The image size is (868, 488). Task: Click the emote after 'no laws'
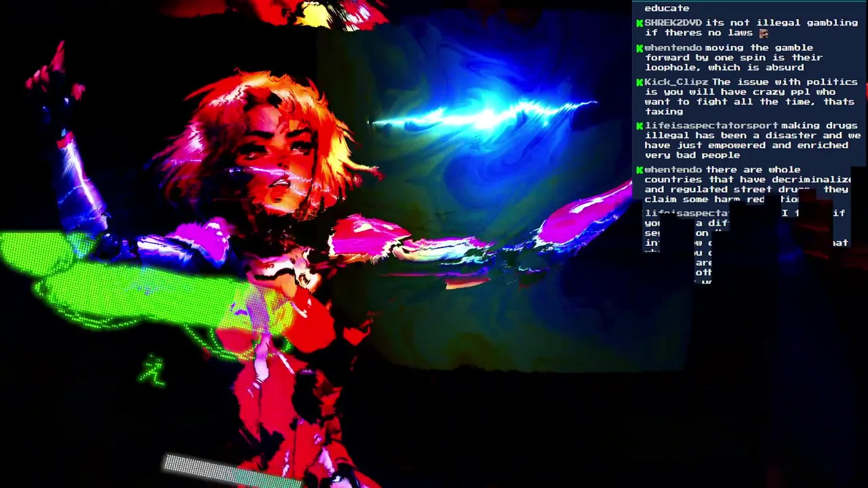tap(764, 33)
